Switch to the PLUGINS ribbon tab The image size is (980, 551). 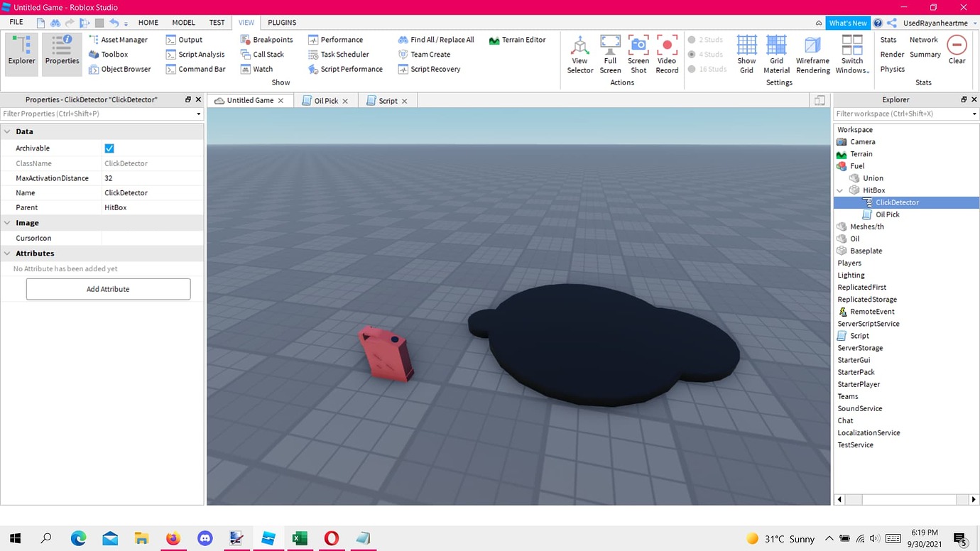[x=282, y=23]
